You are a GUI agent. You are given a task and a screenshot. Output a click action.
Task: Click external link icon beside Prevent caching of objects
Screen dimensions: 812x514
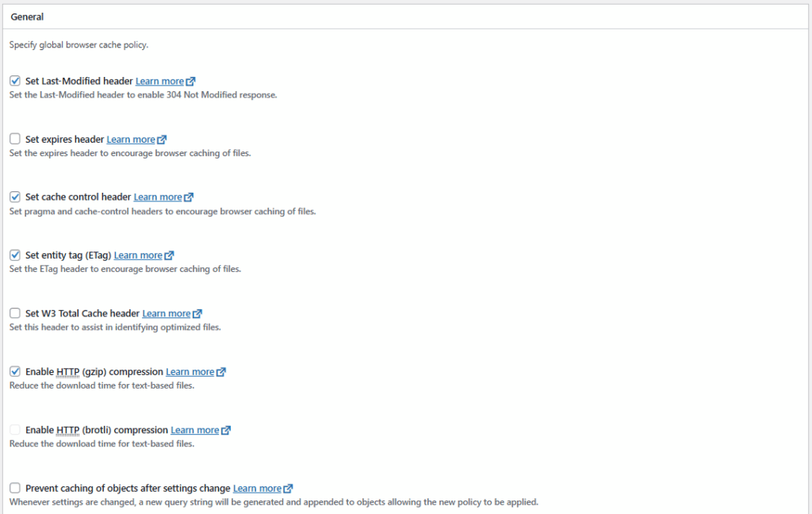tap(289, 489)
